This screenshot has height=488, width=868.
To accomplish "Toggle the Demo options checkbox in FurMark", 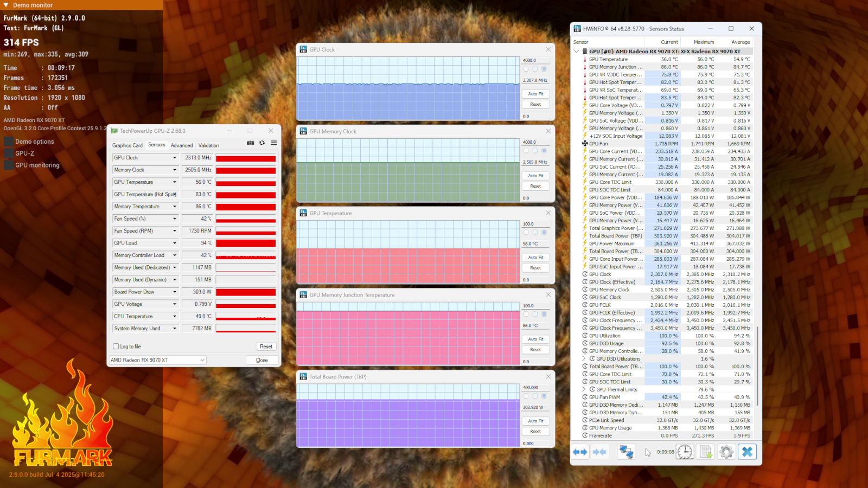I will coord(9,142).
